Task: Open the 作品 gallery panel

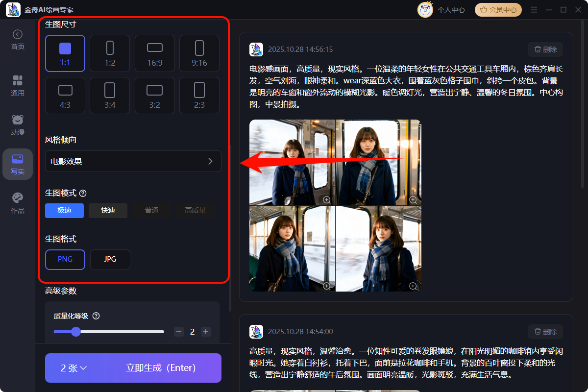Action: click(18, 202)
